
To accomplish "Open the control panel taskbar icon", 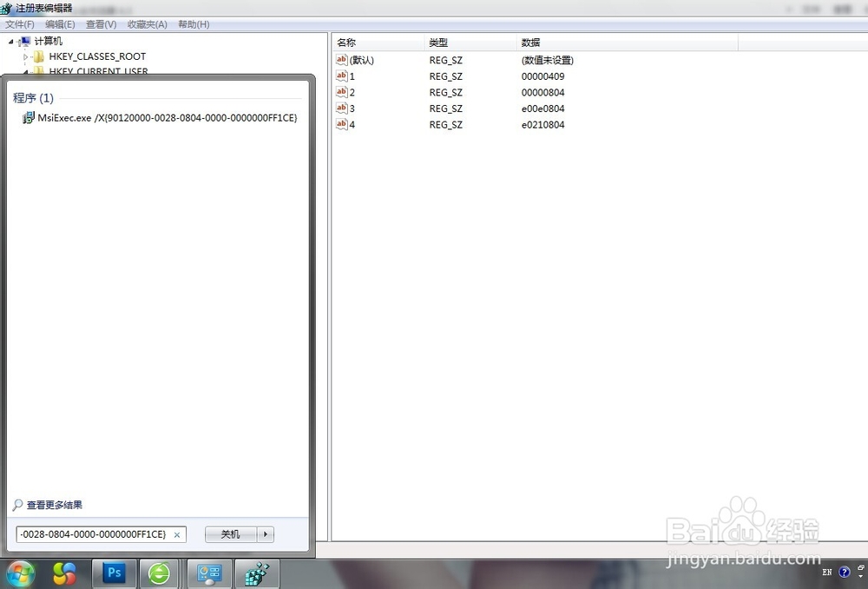I will pos(210,573).
